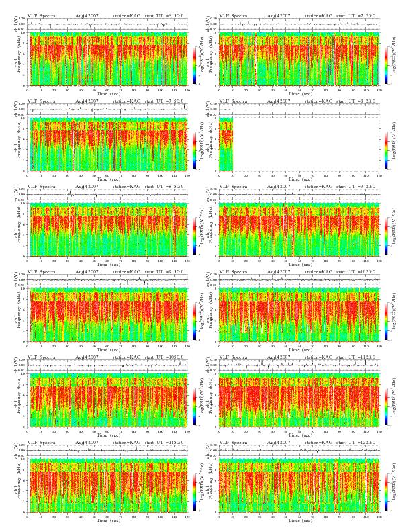Click the PSD color bar beside the 6:50:0 plot

(x=194, y=65)
